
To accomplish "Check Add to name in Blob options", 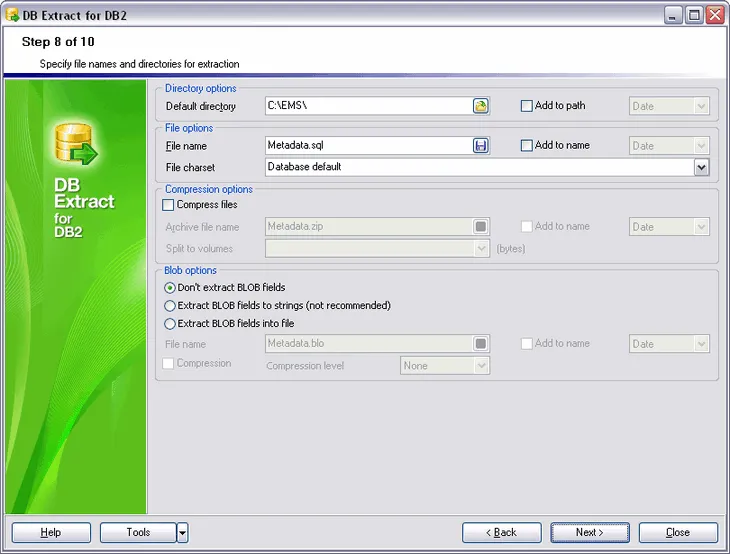I will tap(526, 344).
